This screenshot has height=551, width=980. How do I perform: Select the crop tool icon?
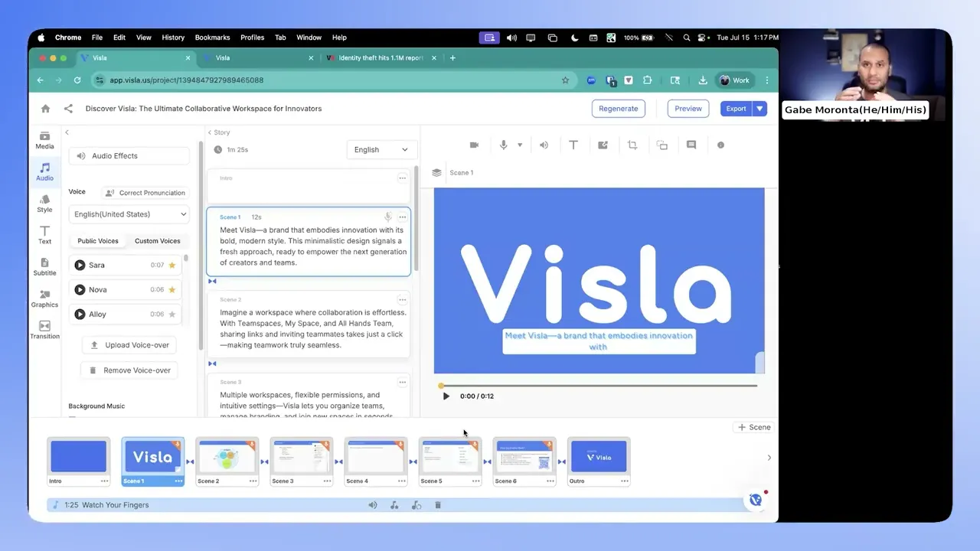[x=632, y=145]
